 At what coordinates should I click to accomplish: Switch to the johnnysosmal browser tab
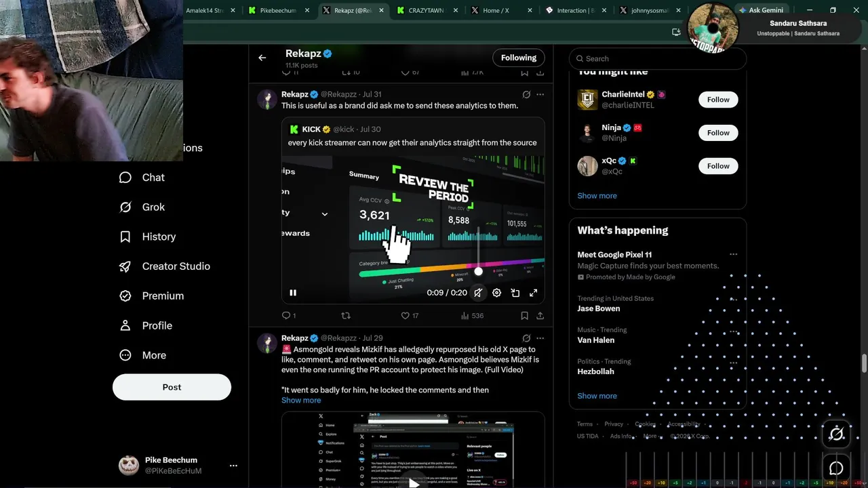pos(648,10)
